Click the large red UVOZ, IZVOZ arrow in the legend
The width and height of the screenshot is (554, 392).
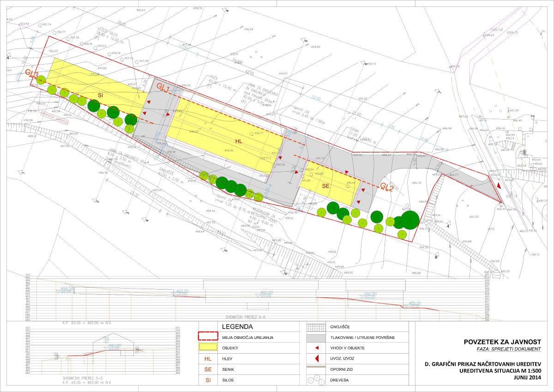[x=317, y=358]
